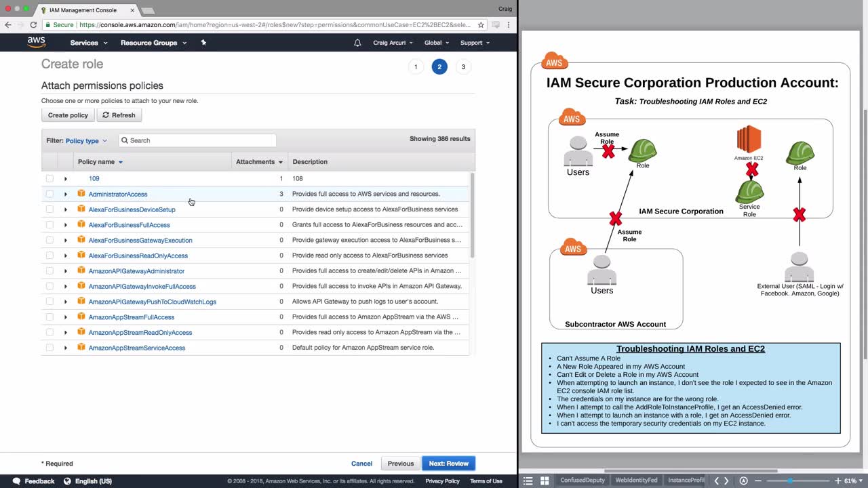This screenshot has height=488, width=868.
Task: Cancel the role creation
Action: pyautogui.click(x=361, y=464)
